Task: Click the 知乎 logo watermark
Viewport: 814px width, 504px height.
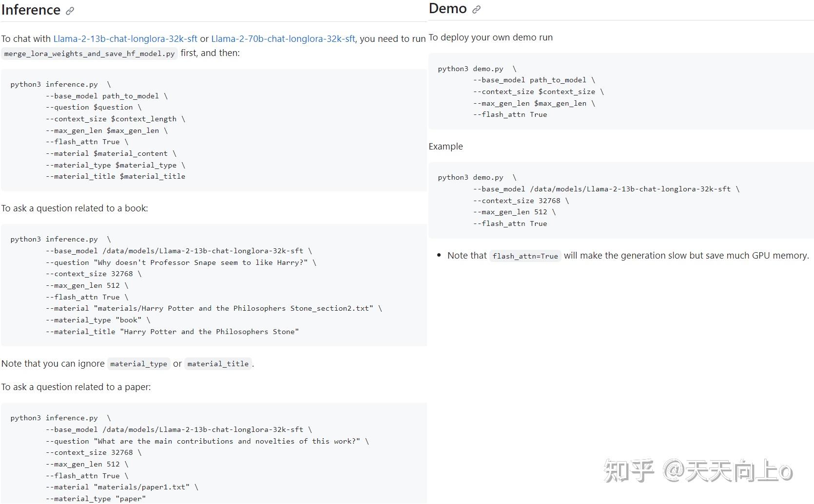Action: point(629,471)
